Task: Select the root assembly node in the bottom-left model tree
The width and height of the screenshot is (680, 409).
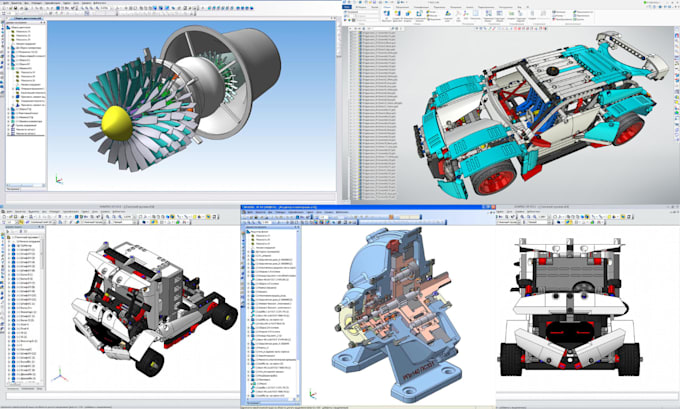Action: (x=25, y=237)
